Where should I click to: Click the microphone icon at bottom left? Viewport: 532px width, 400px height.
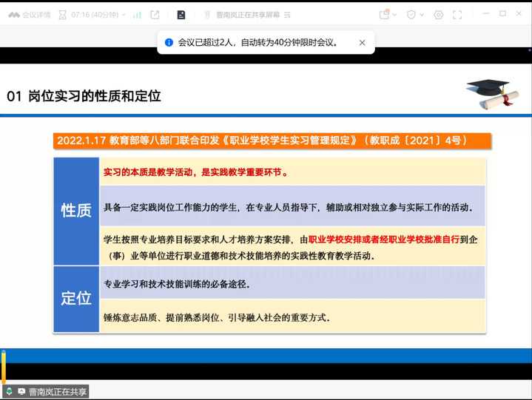pos(9,391)
